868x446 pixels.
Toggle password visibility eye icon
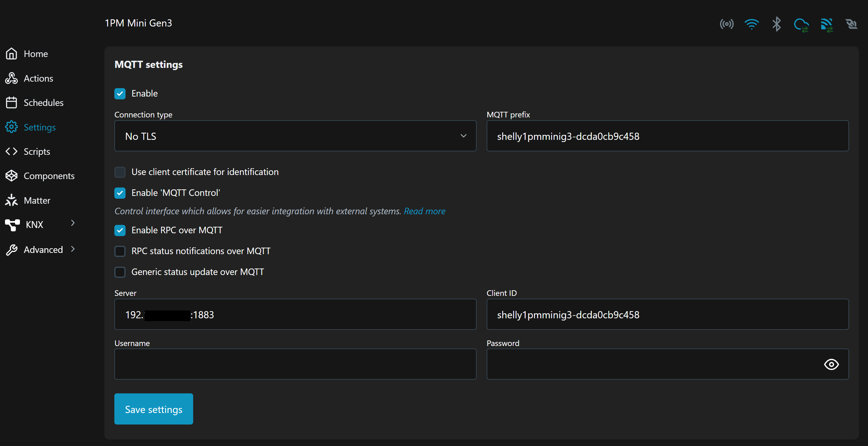click(x=831, y=364)
